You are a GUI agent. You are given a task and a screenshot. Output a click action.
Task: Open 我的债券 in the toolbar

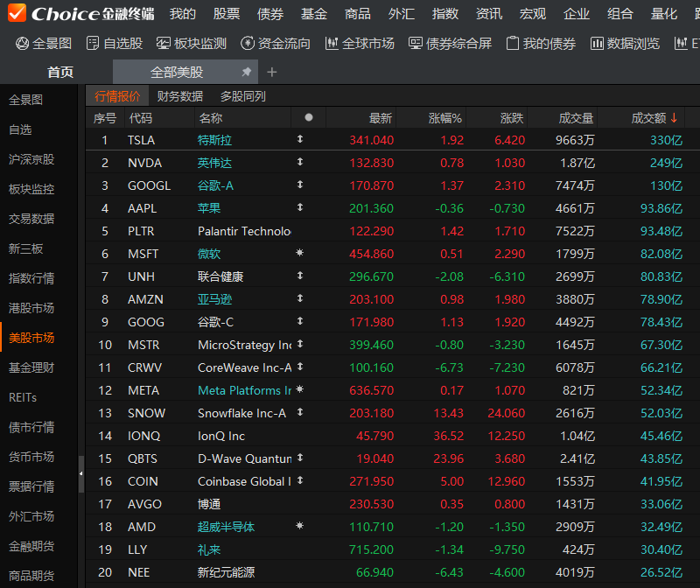point(541,43)
